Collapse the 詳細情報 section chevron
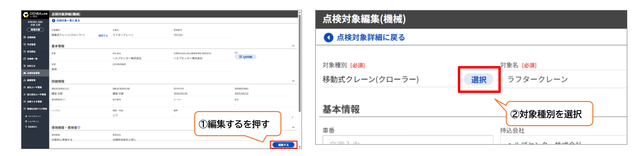 click(x=293, y=81)
